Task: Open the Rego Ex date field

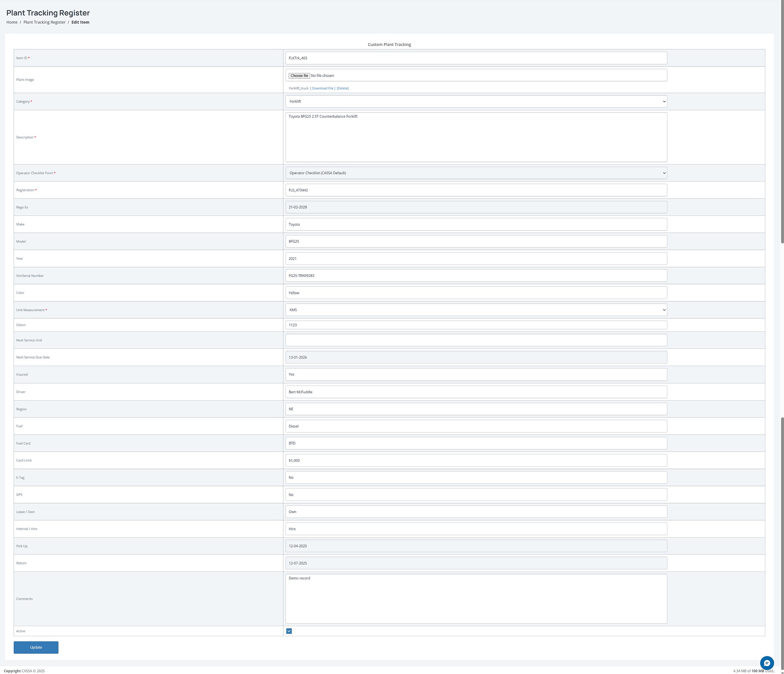Action: [476, 207]
